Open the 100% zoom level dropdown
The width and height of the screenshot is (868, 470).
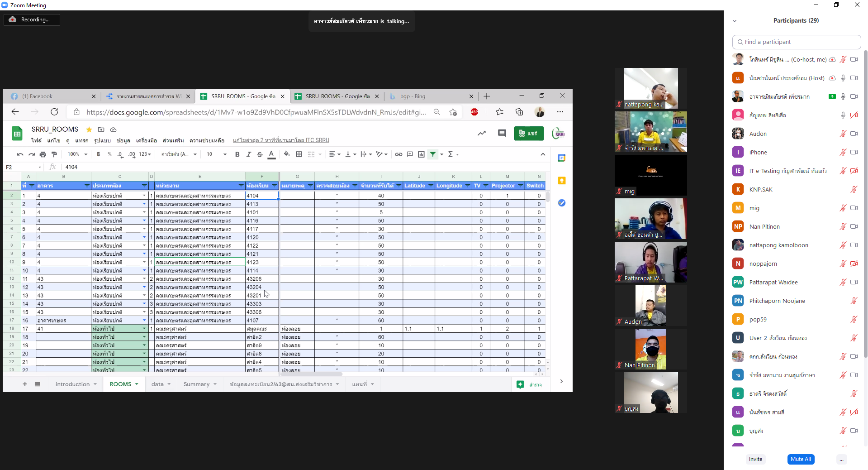pyautogui.click(x=77, y=154)
